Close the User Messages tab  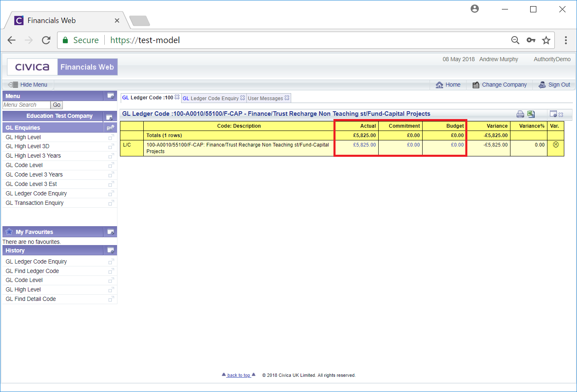pyautogui.click(x=287, y=98)
